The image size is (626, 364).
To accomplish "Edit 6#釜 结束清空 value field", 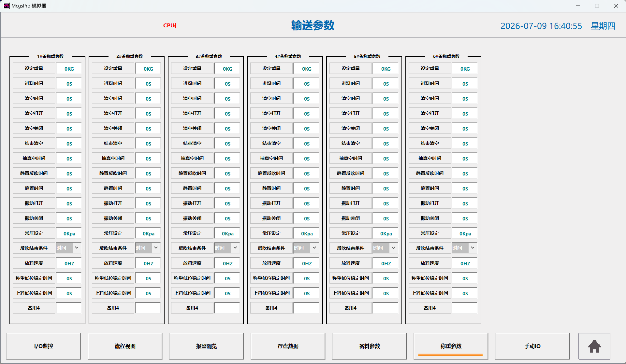I will pos(465,144).
